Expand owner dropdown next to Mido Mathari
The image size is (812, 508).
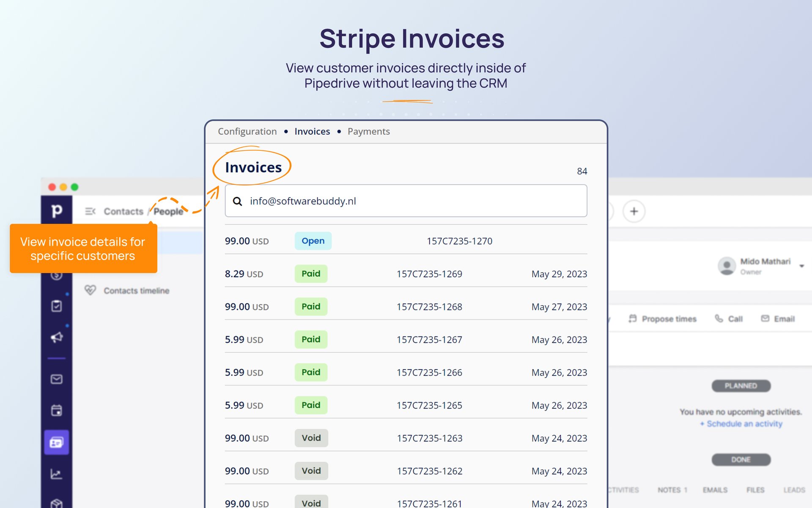point(801,266)
